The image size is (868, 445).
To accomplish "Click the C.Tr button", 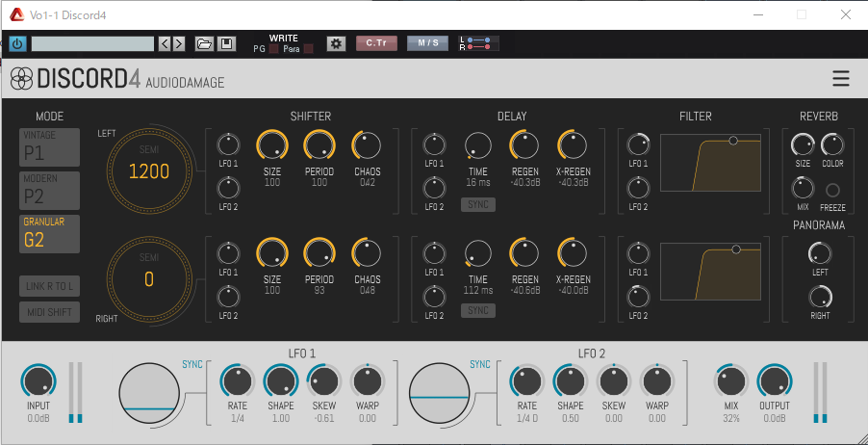I will point(376,43).
